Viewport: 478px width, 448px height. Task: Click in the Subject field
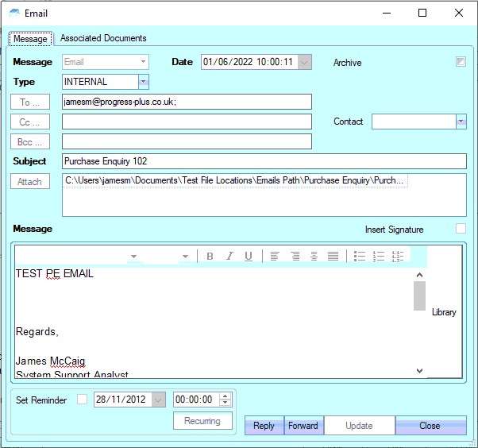(x=264, y=161)
